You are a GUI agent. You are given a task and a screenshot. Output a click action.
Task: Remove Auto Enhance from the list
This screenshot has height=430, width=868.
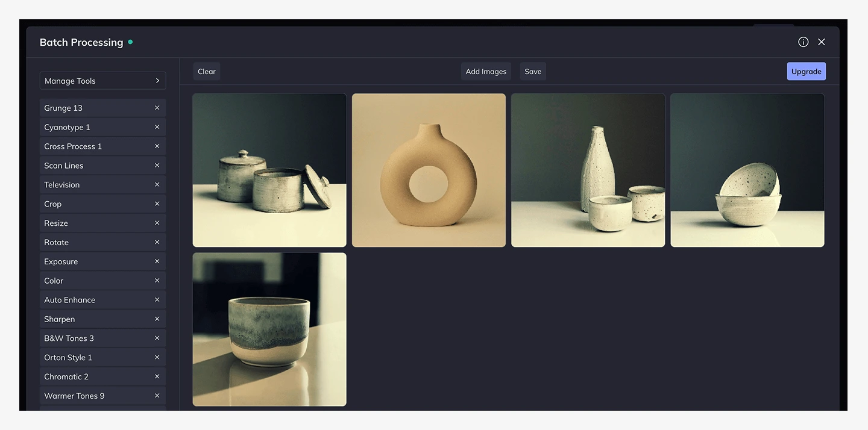pyautogui.click(x=157, y=300)
